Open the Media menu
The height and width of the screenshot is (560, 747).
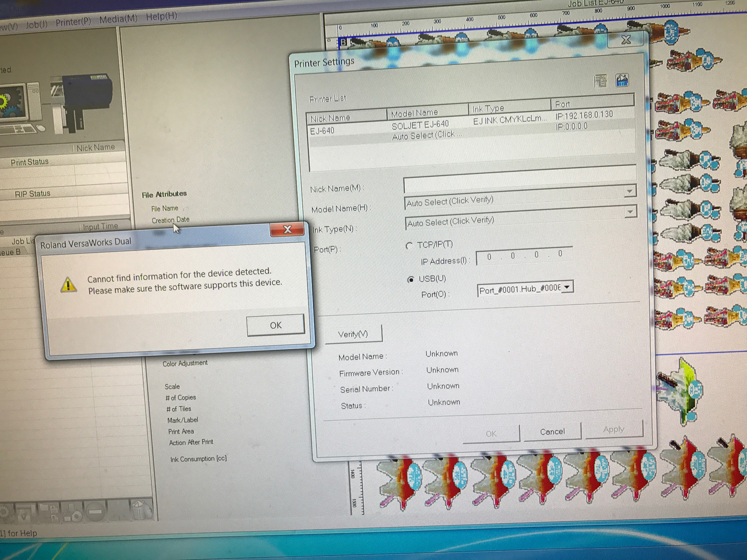[118, 19]
